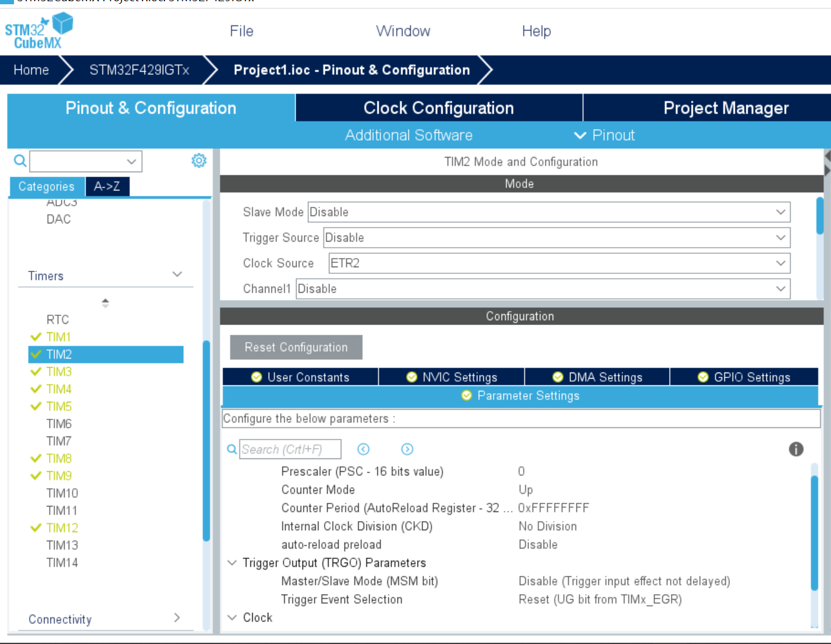Viewport: 831px width, 644px height.
Task: Click the up-down sort arrows above RTC
Action: pyautogui.click(x=105, y=303)
